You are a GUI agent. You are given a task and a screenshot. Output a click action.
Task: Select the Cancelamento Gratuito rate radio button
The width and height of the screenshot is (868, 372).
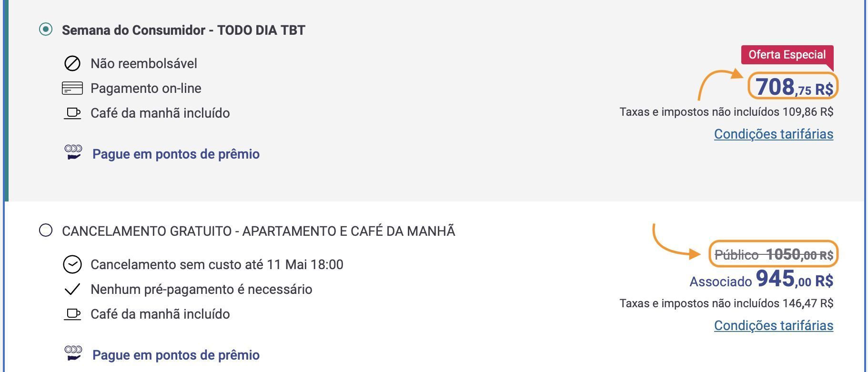coord(46,231)
